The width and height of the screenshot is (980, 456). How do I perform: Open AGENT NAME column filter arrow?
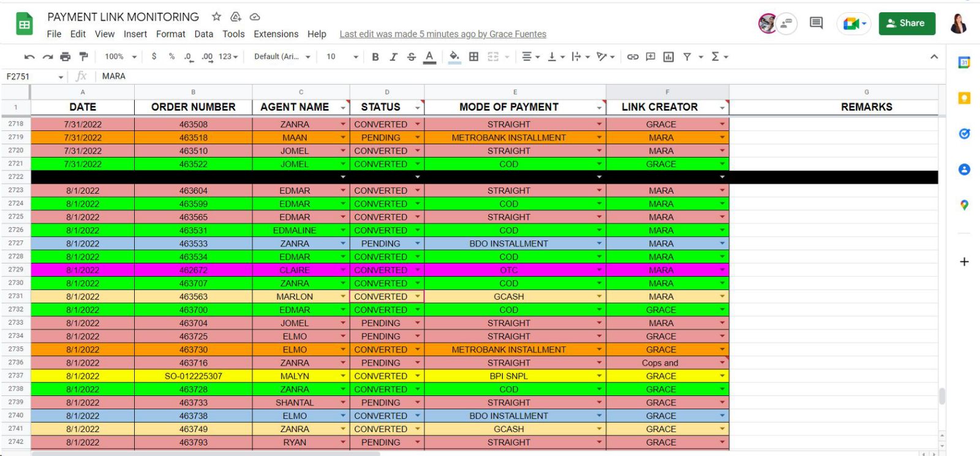pyautogui.click(x=343, y=108)
